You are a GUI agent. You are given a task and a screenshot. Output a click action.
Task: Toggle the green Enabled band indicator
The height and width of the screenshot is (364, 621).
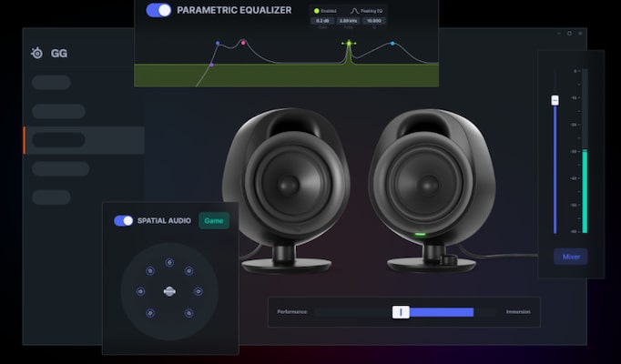(316, 11)
